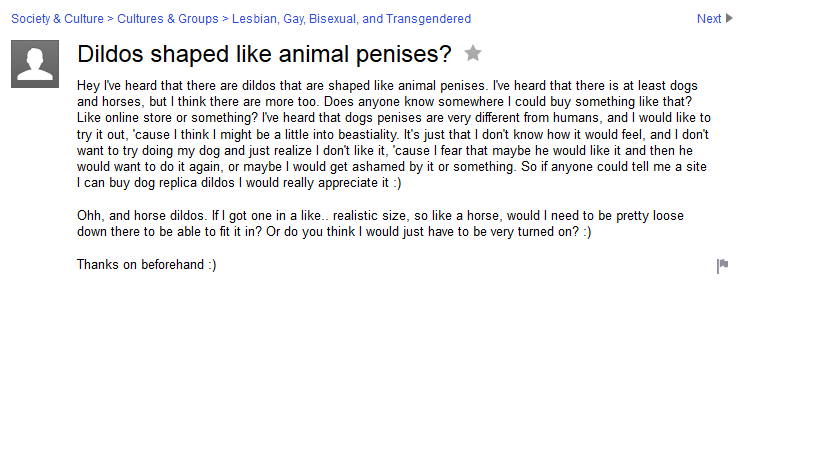
Task: Click the blank area below the post
Action: tap(400, 370)
